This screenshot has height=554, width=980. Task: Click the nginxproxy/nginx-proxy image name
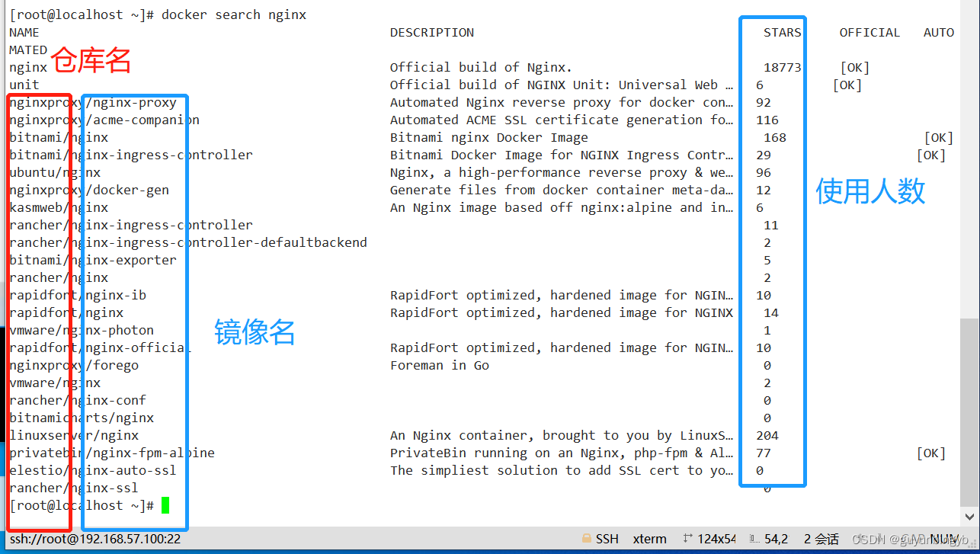pyautogui.click(x=93, y=102)
